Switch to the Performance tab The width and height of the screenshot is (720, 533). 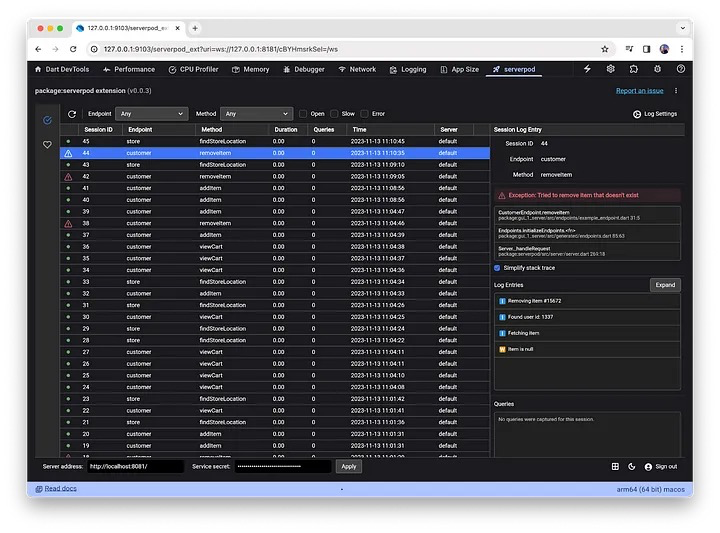click(x=129, y=69)
